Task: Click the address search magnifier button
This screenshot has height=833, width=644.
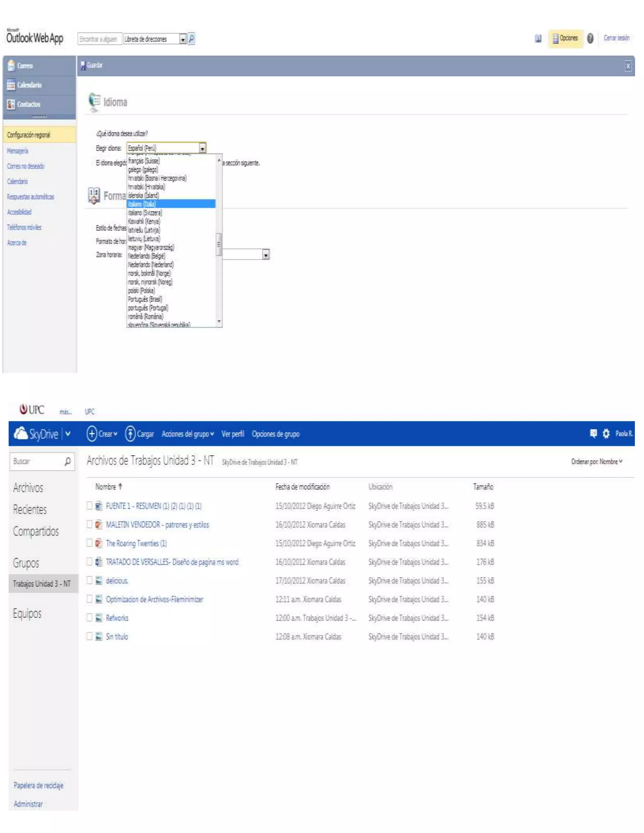Action: point(192,39)
